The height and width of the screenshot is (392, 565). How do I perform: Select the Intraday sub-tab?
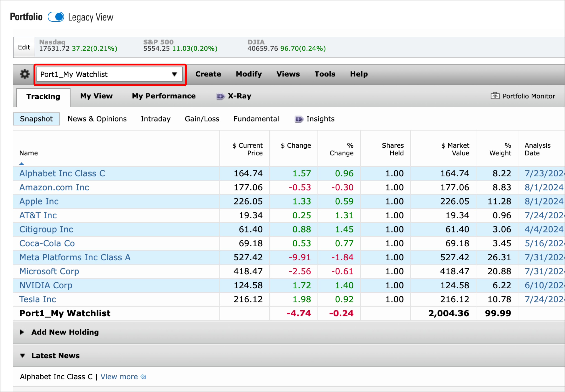156,119
